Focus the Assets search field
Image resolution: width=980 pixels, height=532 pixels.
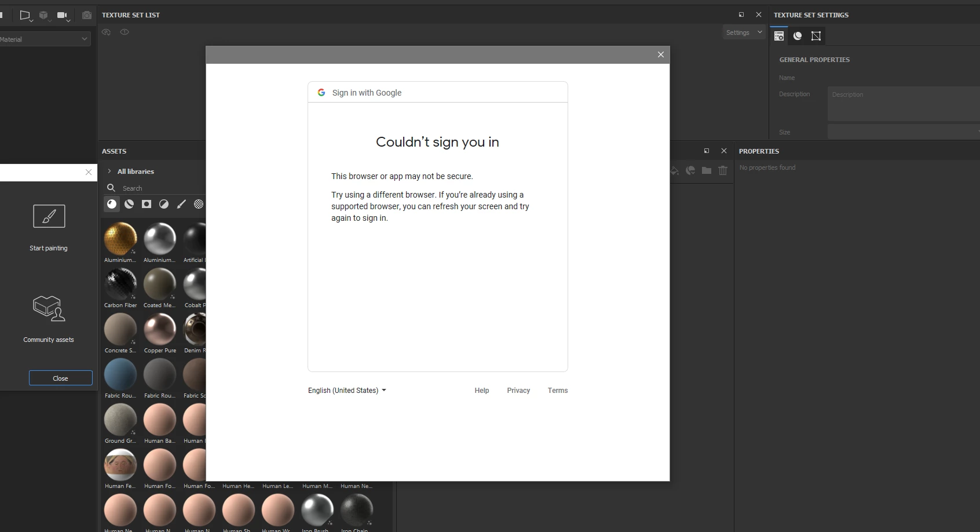click(x=162, y=188)
